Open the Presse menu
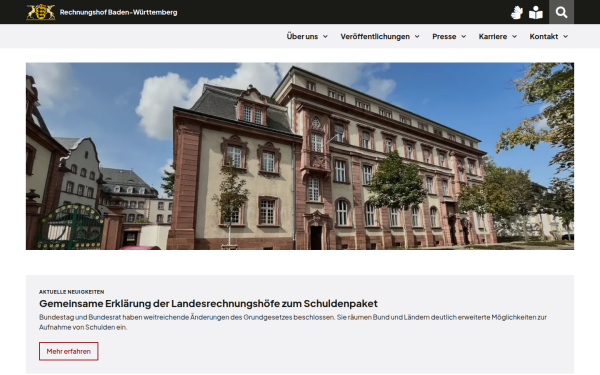The width and height of the screenshot is (600, 375). 444,36
